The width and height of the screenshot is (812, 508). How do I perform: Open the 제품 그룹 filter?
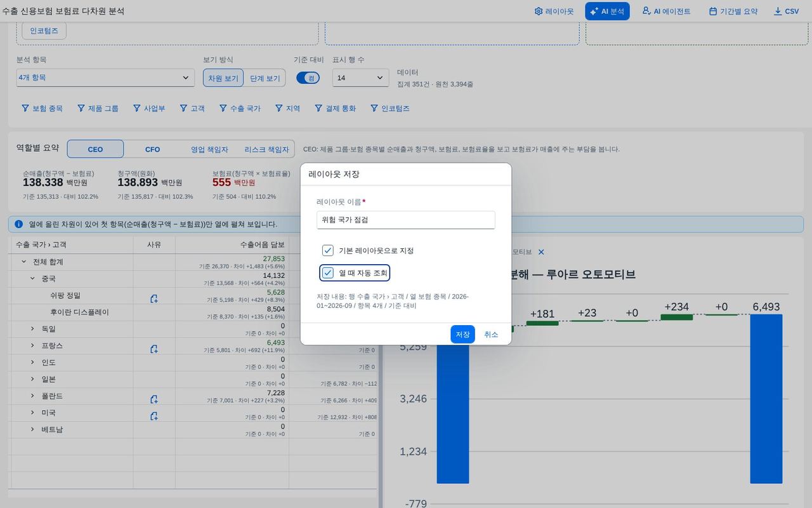click(98, 109)
